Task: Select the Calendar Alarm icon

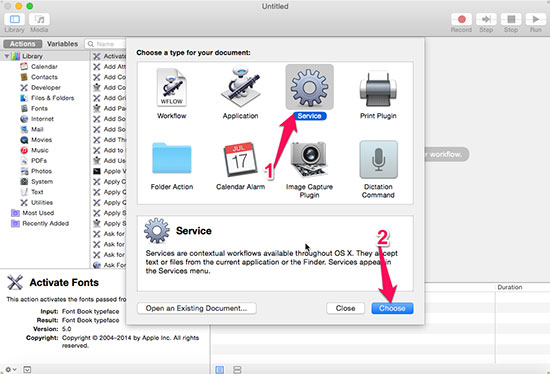Action: (x=241, y=159)
